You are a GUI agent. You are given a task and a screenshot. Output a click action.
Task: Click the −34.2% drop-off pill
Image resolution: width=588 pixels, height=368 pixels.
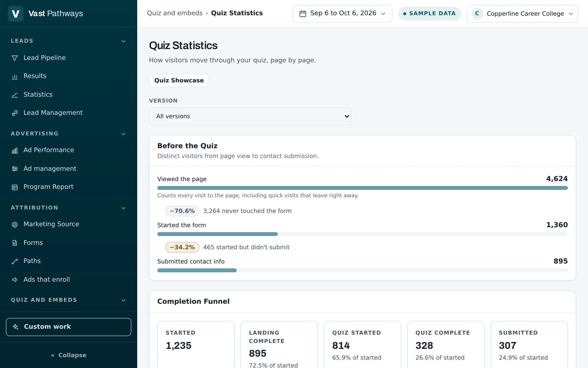182,247
